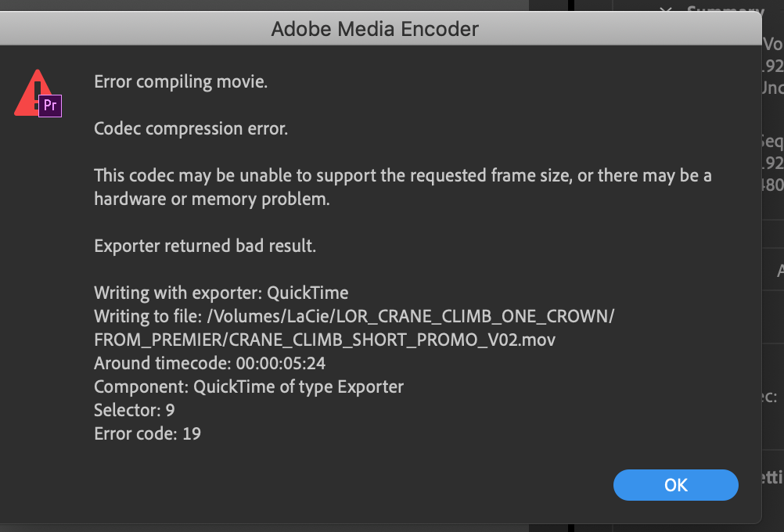Click the Adobe Media Encoder title bar
The image size is (784, 532).
[x=374, y=29]
